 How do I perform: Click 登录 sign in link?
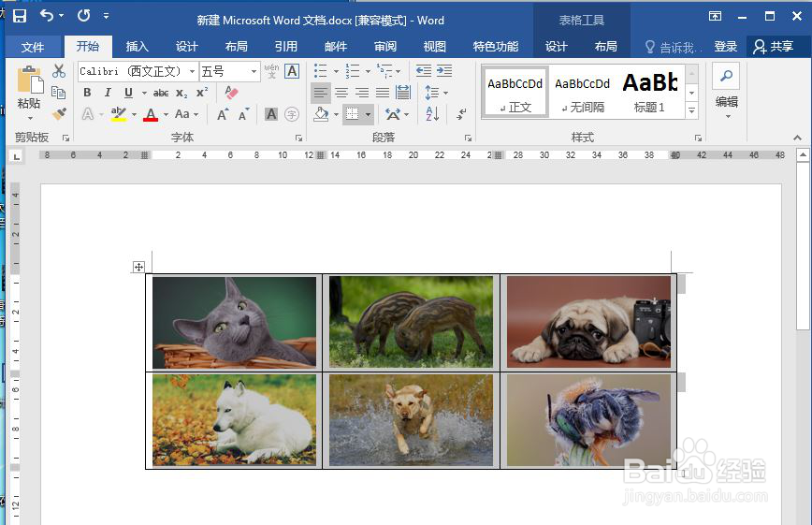pos(726,47)
